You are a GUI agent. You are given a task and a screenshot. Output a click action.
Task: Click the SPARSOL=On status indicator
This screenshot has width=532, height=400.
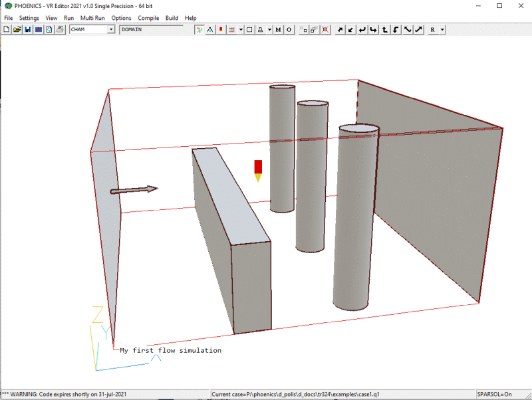tap(495, 393)
